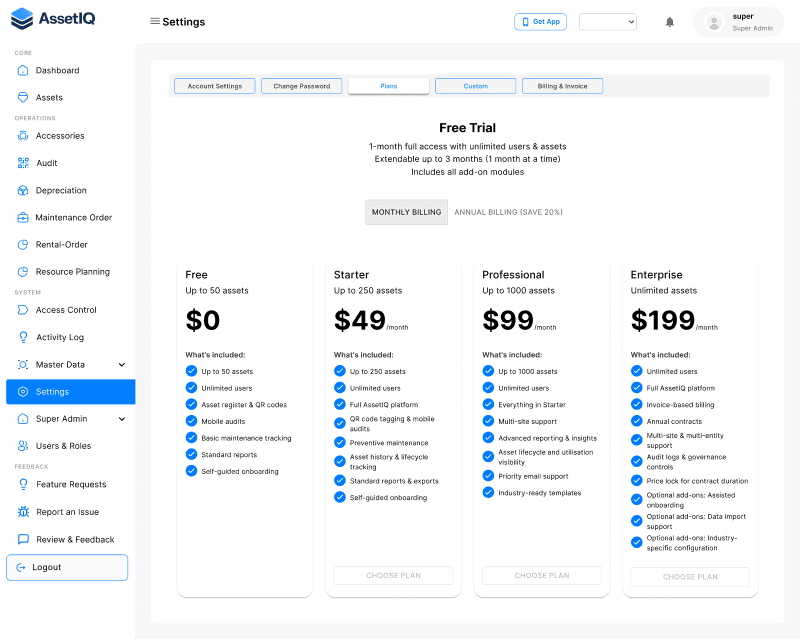
Task: Click 'Standard reports & exports' text
Action: (x=394, y=481)
